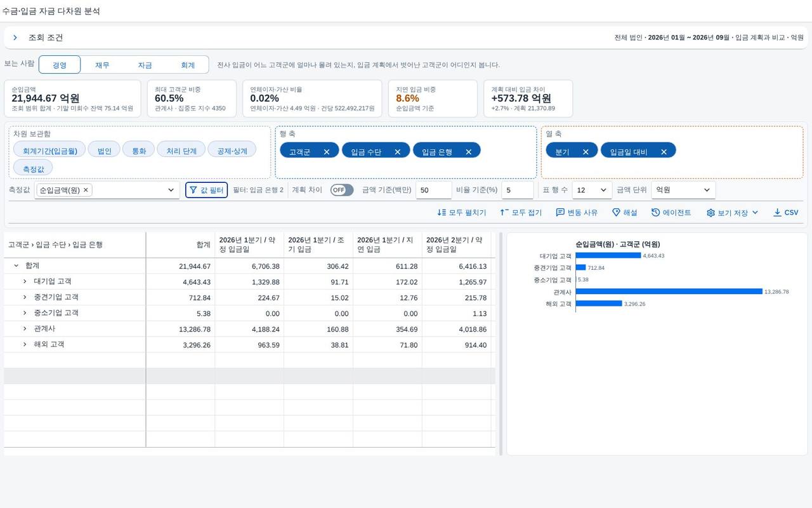Click the 모두 펼치기 expand-all icon
This screenshot has width=812, height=508.
(x=442, y=213)
